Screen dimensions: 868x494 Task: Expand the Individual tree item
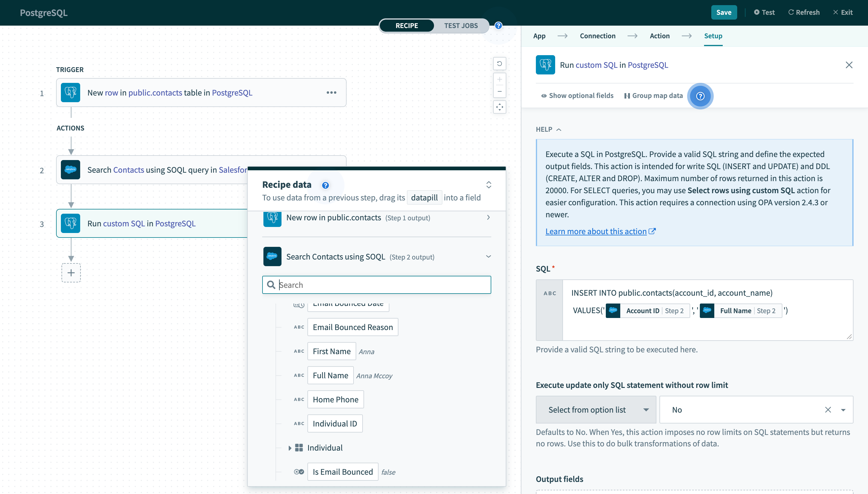290,448
